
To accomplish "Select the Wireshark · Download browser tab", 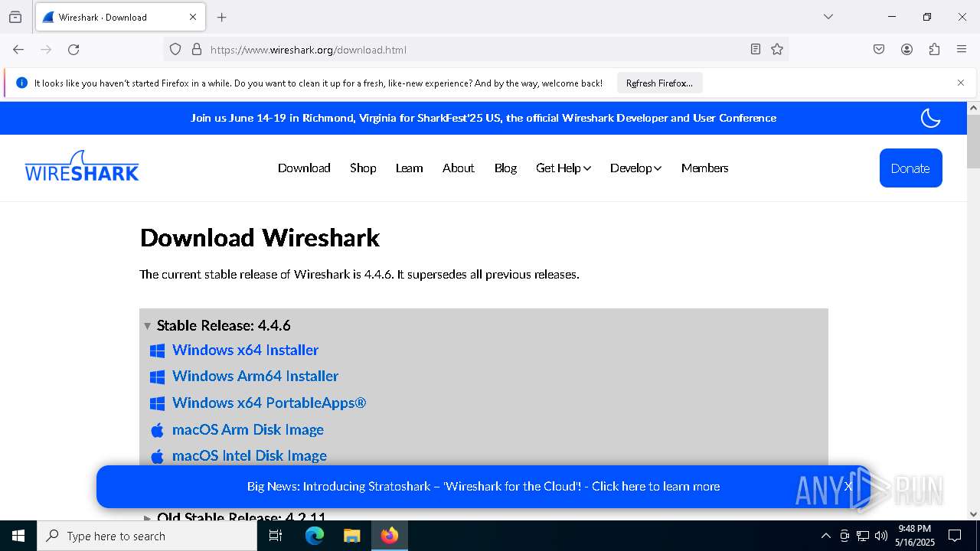I will coord(120,17).
